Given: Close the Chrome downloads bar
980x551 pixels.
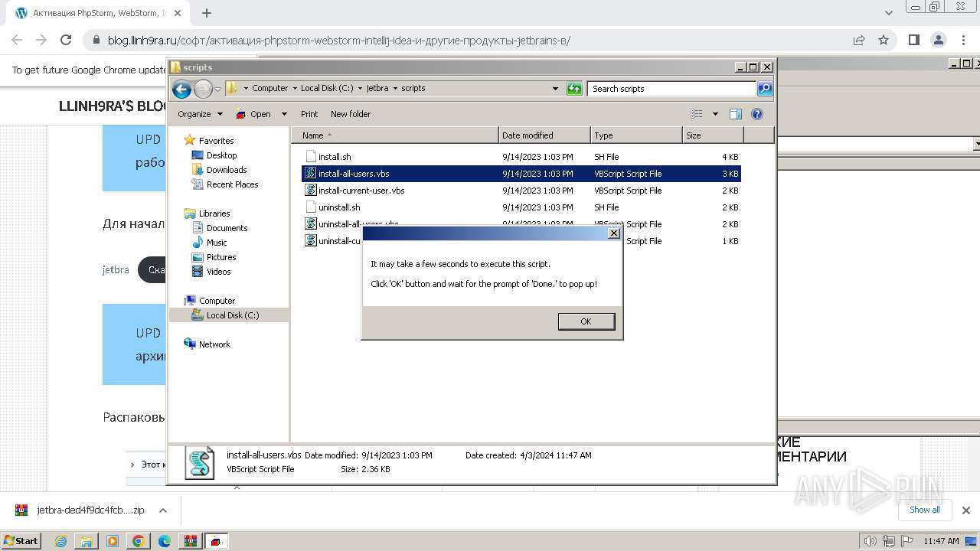Looking at the screenshot, I should click(x=965, y=510).
